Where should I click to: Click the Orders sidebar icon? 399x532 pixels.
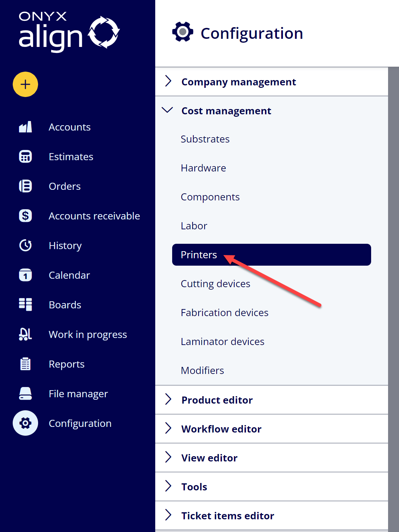click(25, 186)
